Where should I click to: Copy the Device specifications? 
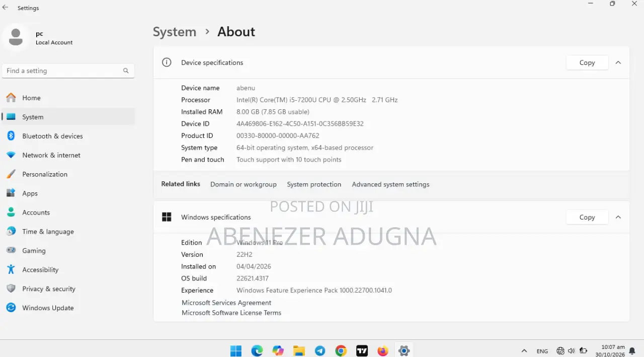click(587, 62)
